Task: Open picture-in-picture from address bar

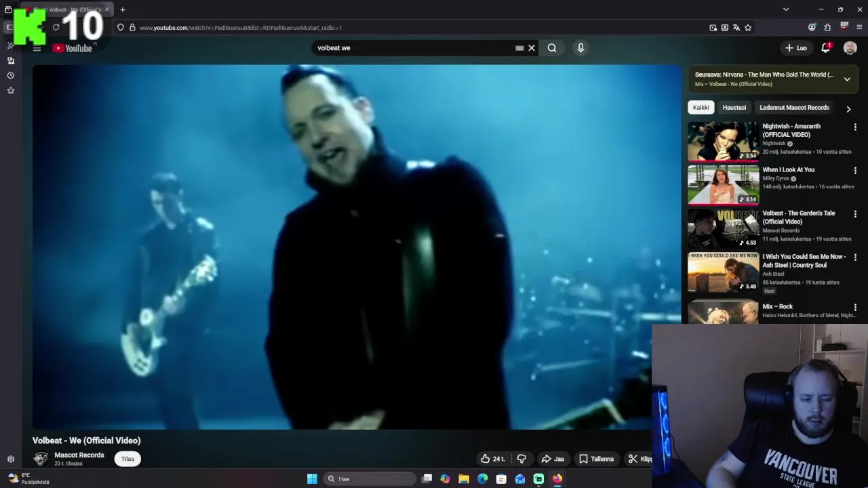Action: click(713, 28)
